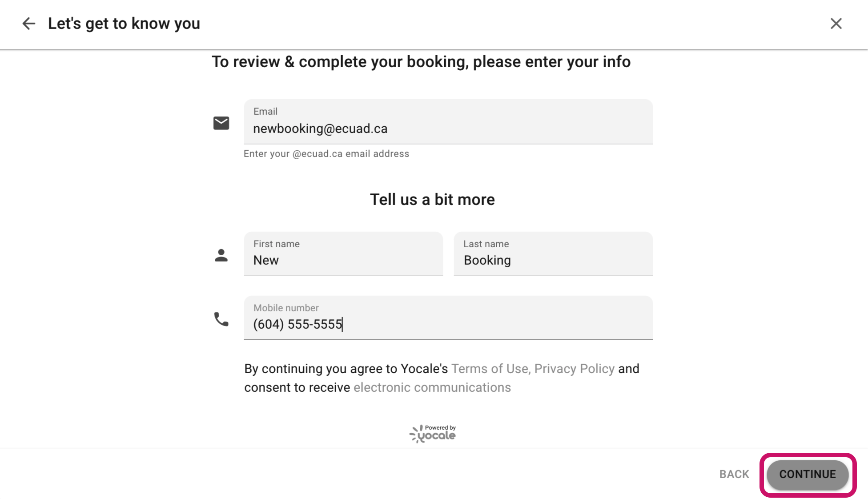This screenshot has width=868, height=499.
Task: Click the "To review & complete your booking" heading
Action: point(421,62)
